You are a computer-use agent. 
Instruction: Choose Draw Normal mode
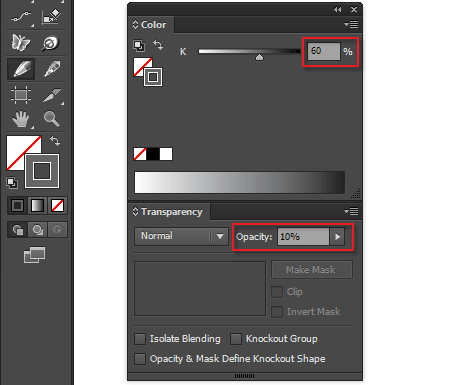click(x=18, y=230)
